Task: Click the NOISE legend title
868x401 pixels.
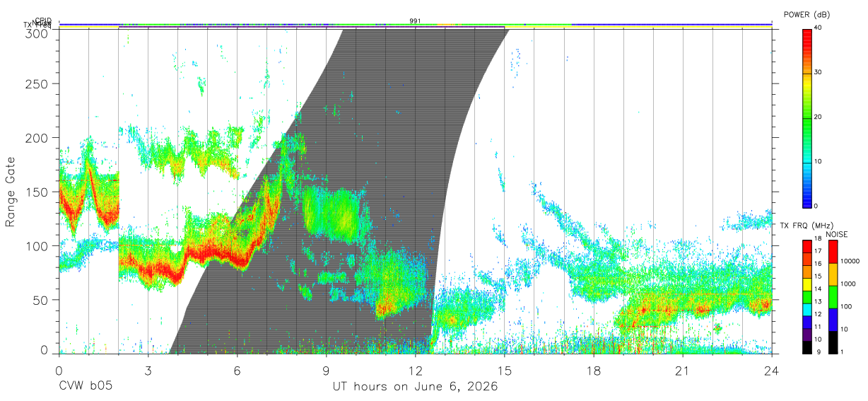Action: (x=838, y=234)
